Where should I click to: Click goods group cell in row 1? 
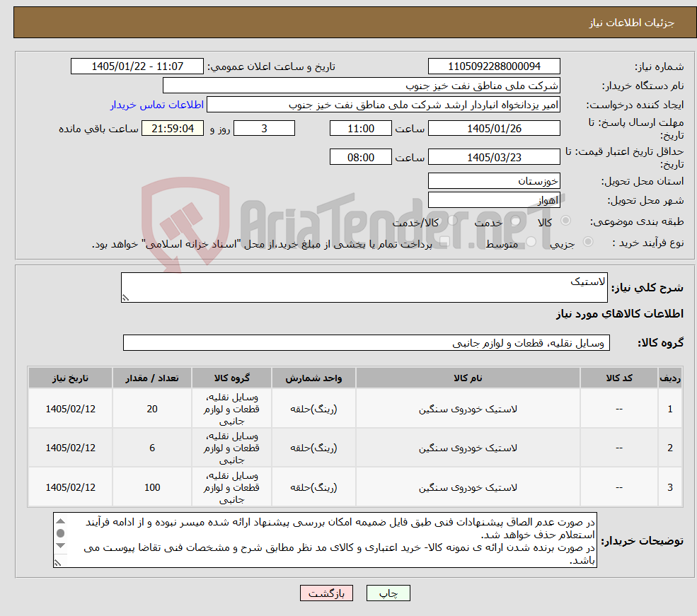(x=231, y=409)
